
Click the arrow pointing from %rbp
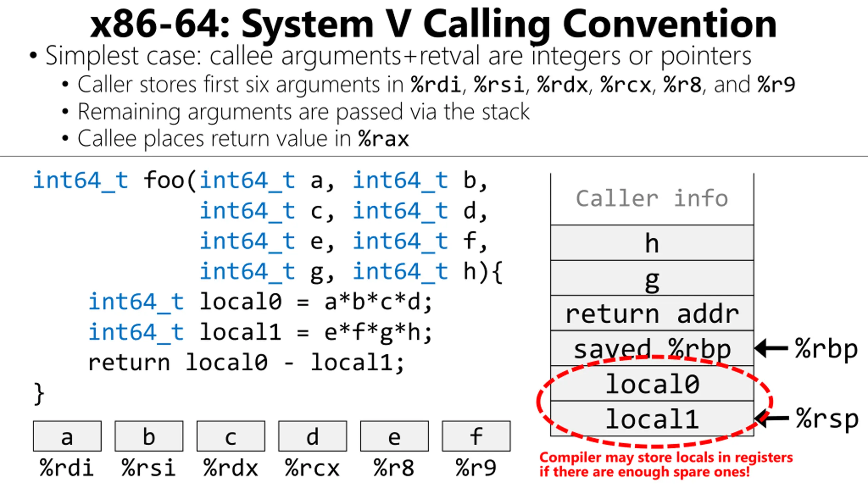click(x=771, y=348)
